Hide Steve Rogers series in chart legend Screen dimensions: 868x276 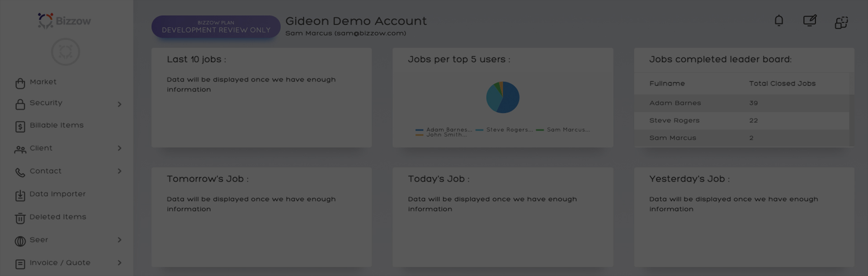pos(505,129)
